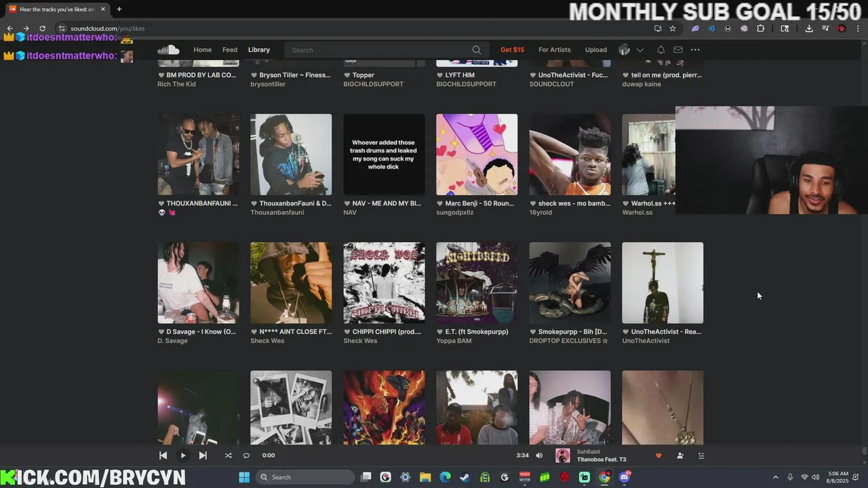Image resolution: width=868 pixels, height=488 pixels.
Task: Open the UnoTheActivist artist link
Action: point(645,341)
